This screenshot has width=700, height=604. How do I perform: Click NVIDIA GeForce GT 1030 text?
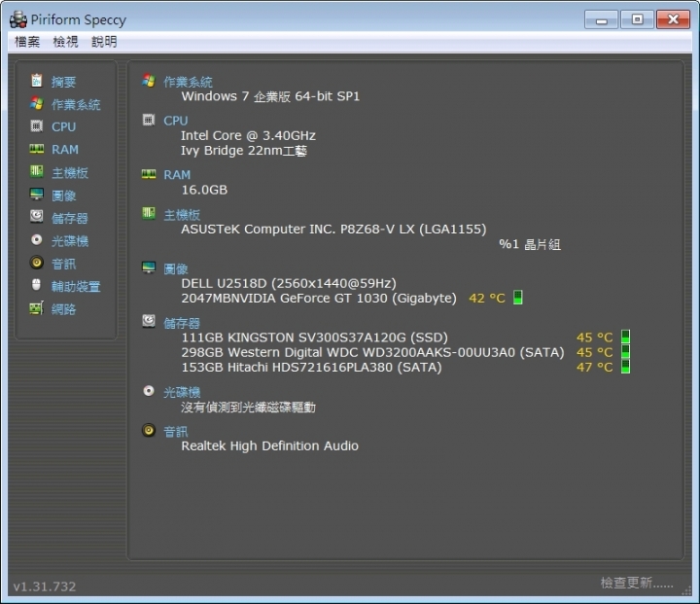(x=319, y=298)
